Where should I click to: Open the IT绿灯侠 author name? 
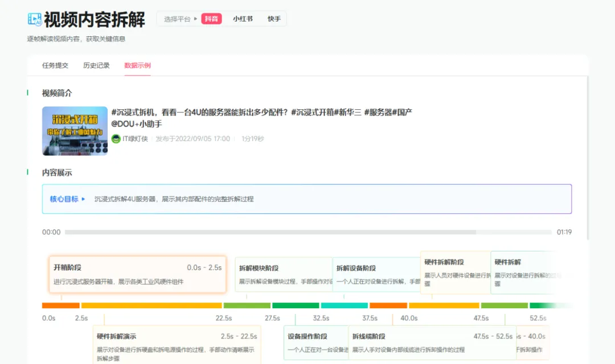tap(135, 139)
